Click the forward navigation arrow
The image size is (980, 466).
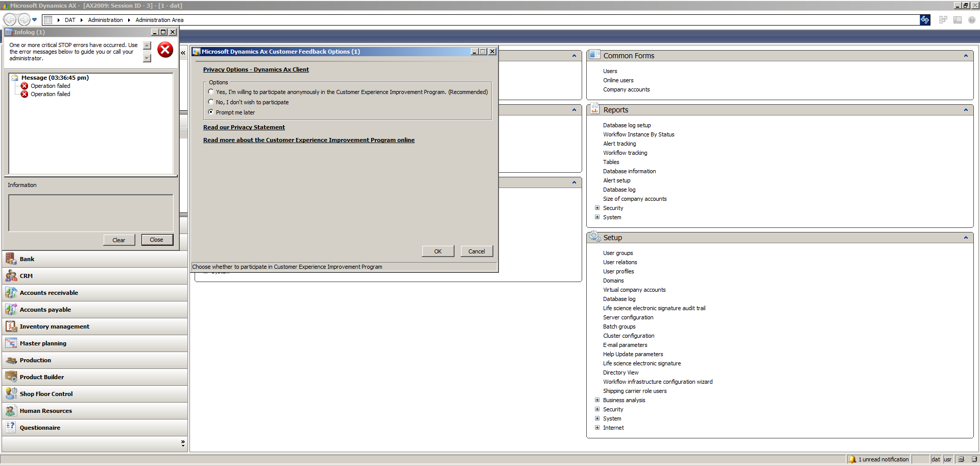(24, 20)
